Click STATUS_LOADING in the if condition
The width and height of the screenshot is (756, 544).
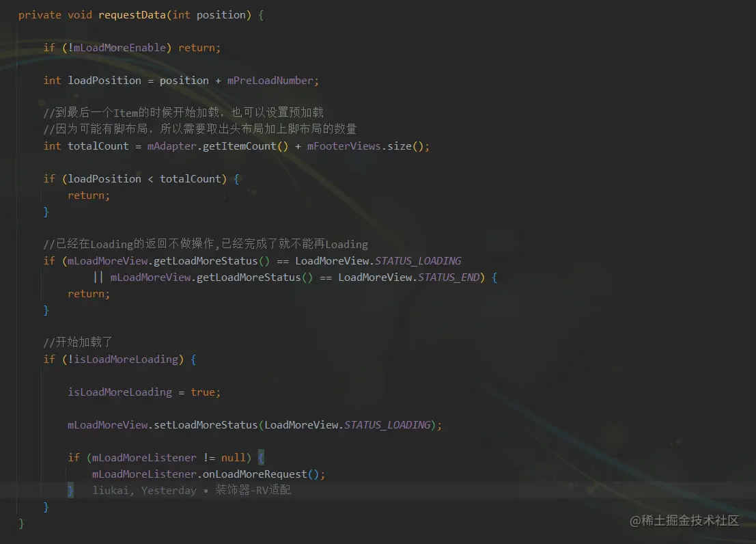pyautogui.click(x=418, y=261)
